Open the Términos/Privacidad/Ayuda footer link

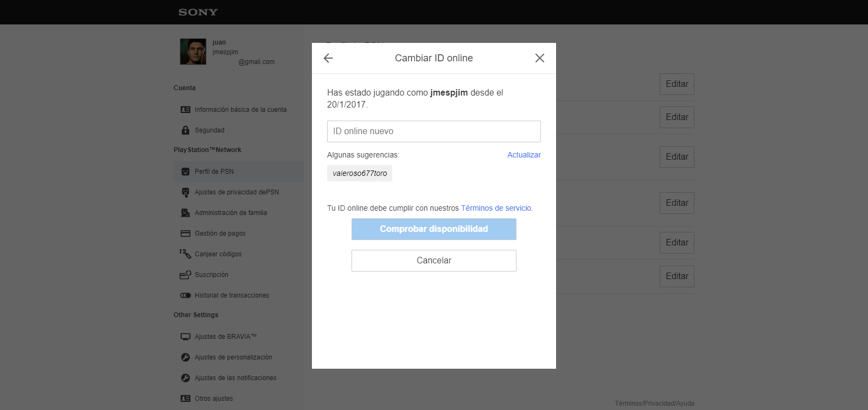point(654,403)
